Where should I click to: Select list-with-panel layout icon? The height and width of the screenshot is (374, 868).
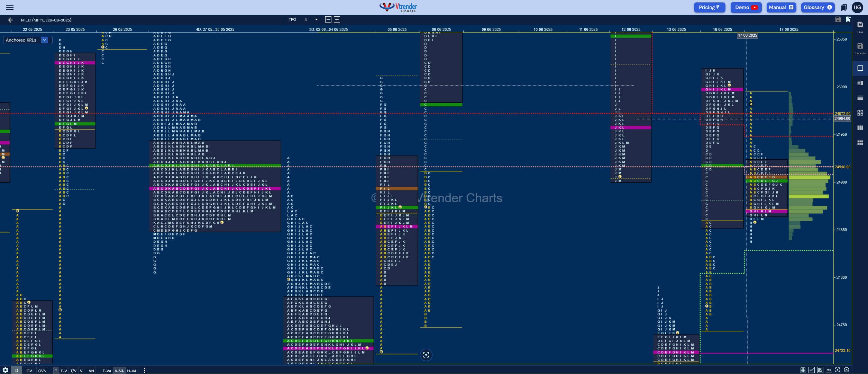pos(860,83)
